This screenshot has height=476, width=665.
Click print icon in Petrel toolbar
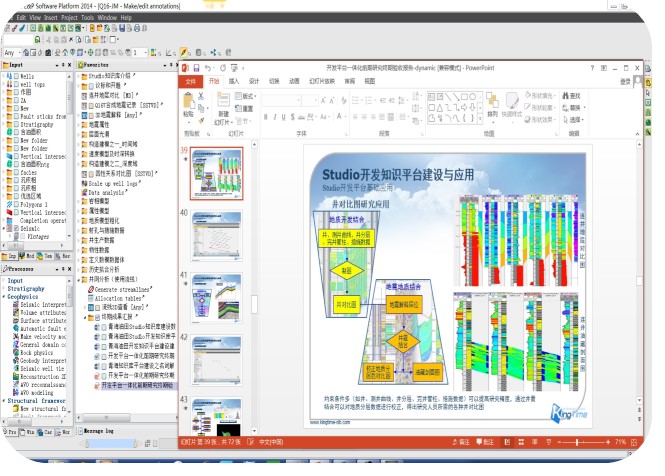[x=137, y=28]
